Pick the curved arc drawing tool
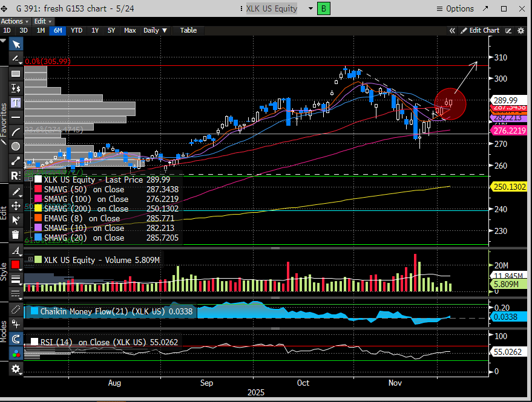 click(16, 132)
